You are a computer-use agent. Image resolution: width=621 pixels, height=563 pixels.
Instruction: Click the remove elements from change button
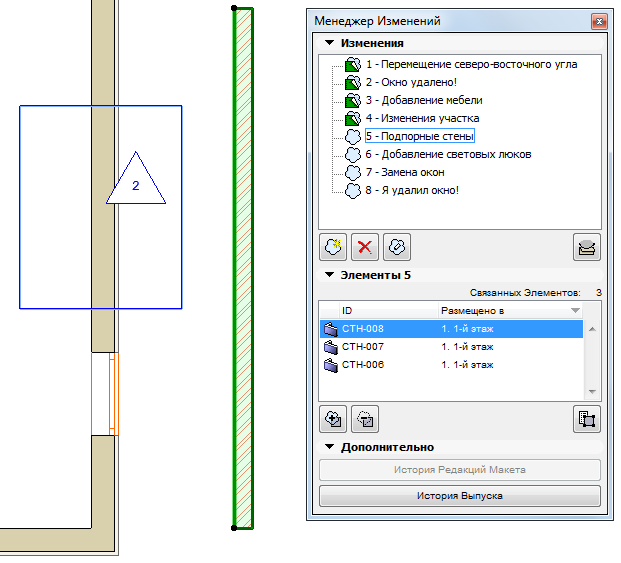pyautogui.click(x=365, y=419)
